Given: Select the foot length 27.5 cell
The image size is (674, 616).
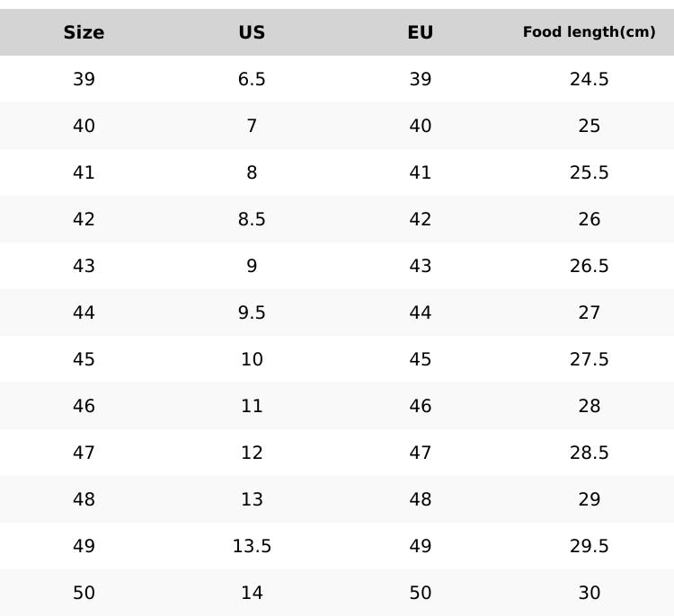Looking at the screenshot, I should [x=589, y=359].
